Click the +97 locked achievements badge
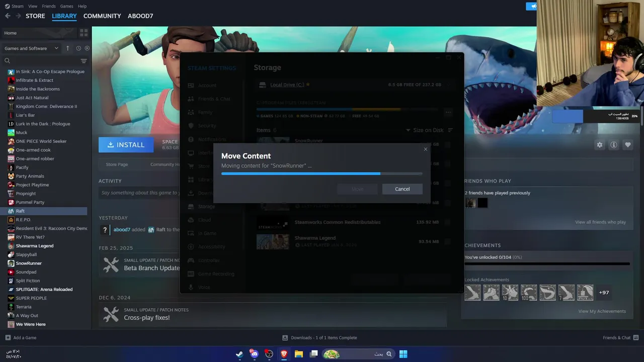The width and height of the screenshot is (644, 362). point(604,293)
